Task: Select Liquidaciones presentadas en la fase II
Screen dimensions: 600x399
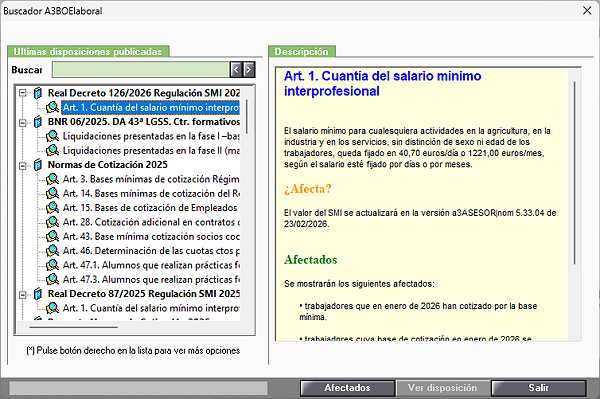Action: pyautogui.click(x=151, y=150)
